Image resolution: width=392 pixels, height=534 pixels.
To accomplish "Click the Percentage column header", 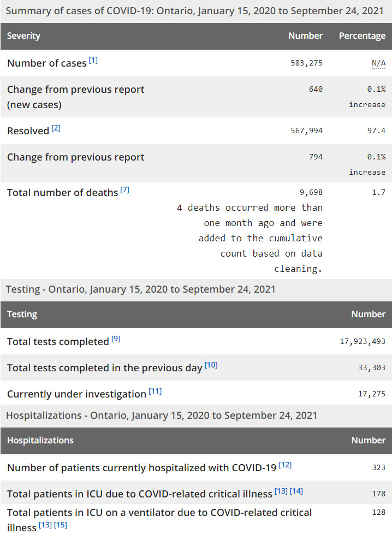I will [362, 36].
